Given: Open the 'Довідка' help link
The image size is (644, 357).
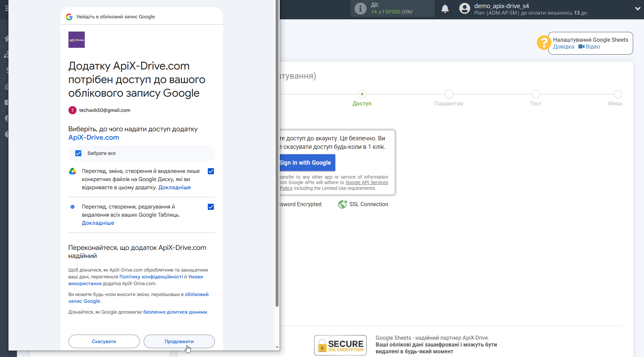Looking at the screenshot, I should [564, 47].
